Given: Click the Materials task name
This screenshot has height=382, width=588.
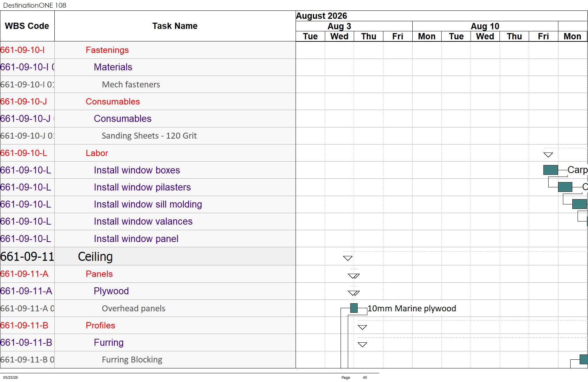Looking at the screenshot, I should point(113,67).
